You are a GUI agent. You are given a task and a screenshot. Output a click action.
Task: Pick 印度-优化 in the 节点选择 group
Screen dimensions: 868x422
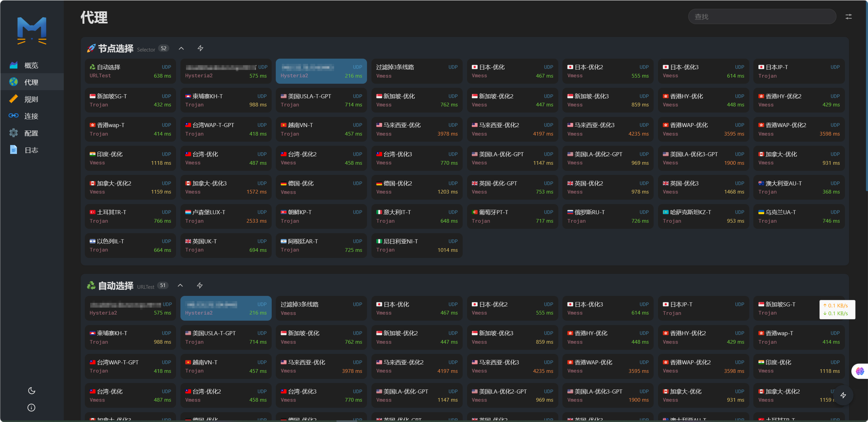[130, 158]
